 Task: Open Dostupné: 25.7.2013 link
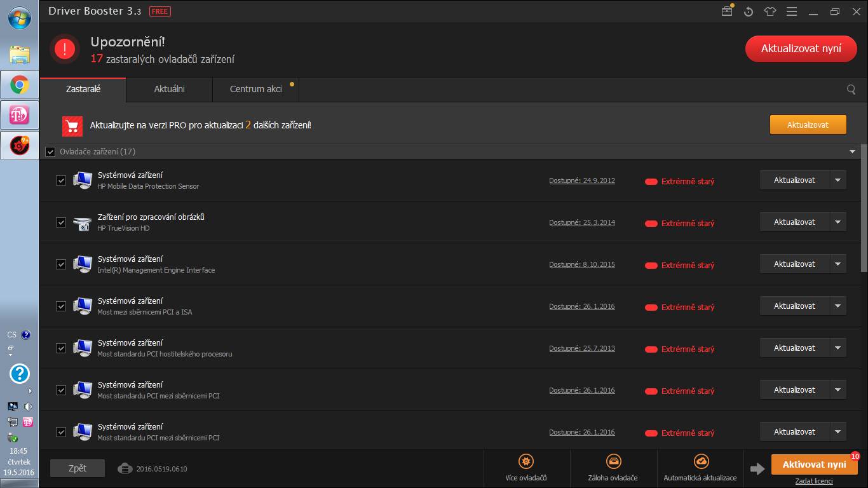tap(582, 348)
